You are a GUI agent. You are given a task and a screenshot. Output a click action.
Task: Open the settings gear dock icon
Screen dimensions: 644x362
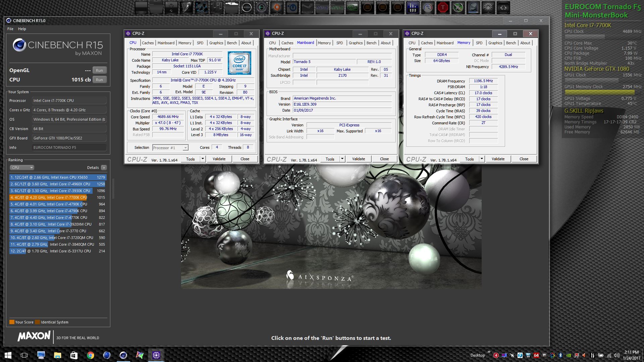488,7
